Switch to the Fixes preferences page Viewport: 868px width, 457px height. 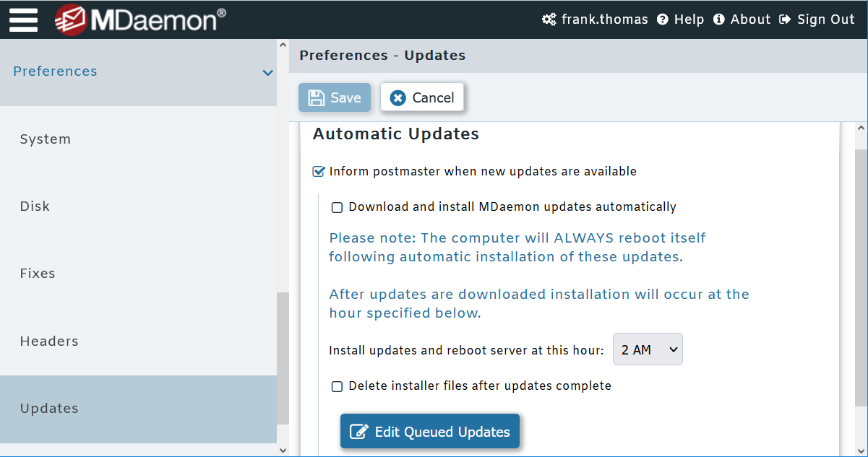pos(37,273)
